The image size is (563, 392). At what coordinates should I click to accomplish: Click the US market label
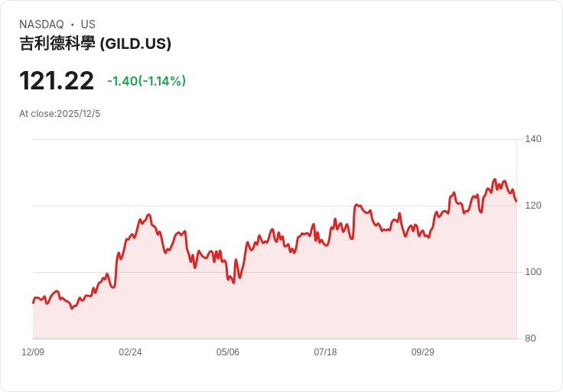tap(88, 24)
